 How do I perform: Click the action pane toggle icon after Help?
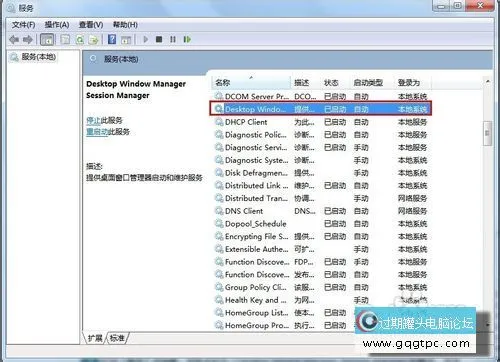coord(126,40)
